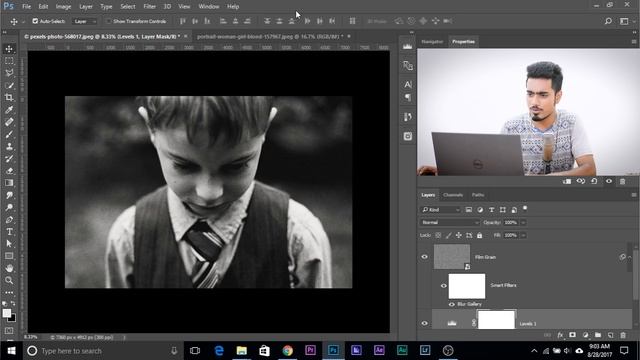This screenshot has height=360, width=640.
Task: Collapse Film Grain layer smart filters
Action: (629, 257)
